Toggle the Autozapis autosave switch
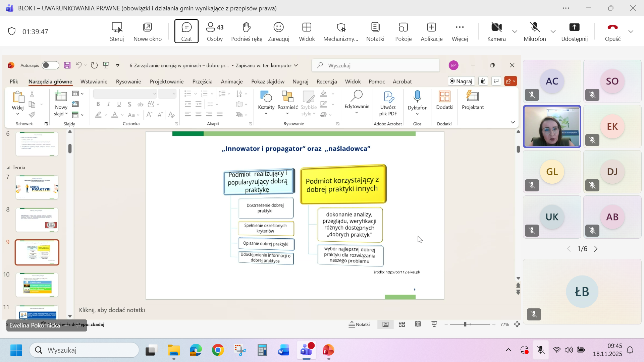The width and height of the screenshot is (644, 362). point(50,65)
